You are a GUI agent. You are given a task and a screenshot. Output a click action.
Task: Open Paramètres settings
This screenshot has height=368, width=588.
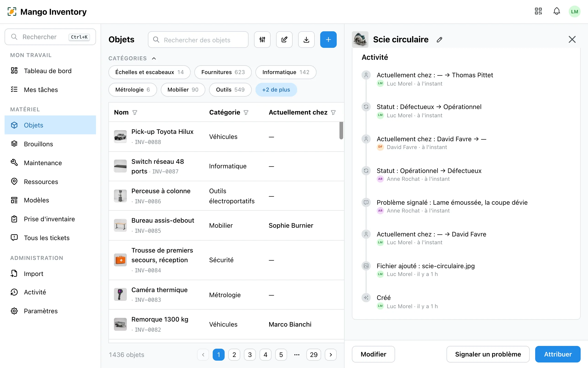tap(50, 311)
